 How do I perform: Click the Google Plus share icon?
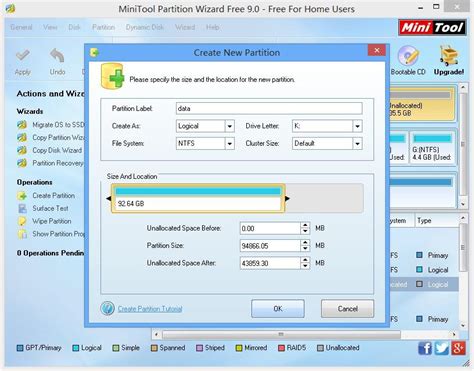click(x=458, y=348)
